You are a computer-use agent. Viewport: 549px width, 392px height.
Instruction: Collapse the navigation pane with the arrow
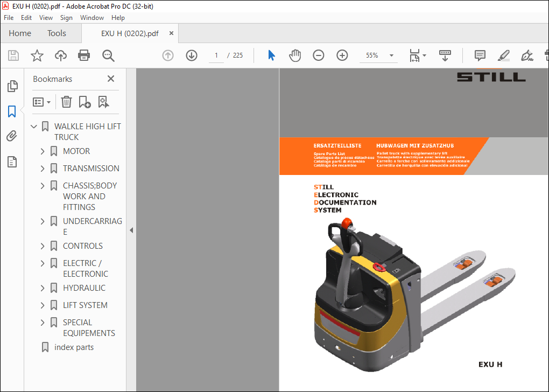tap(131, 230)
